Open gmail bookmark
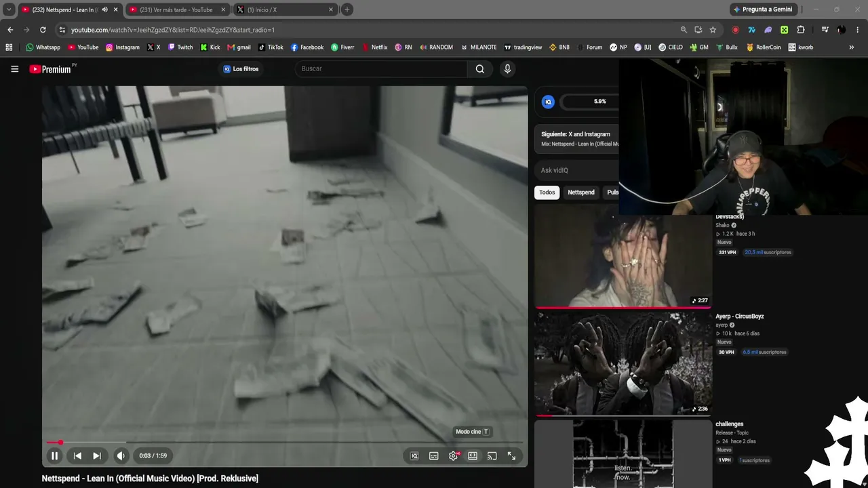This screenshot has width=868, height=488. [239, 47]
